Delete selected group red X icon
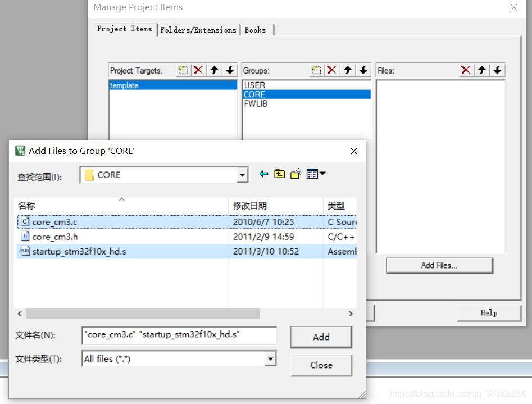This screenshot has height=404, width=532. click(332, 70)
